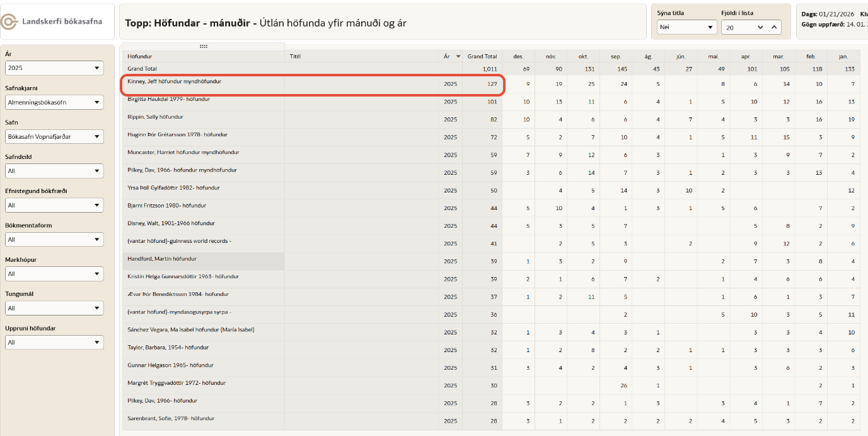
Task: Click the ág. month column header
Action: click(649, 56)
